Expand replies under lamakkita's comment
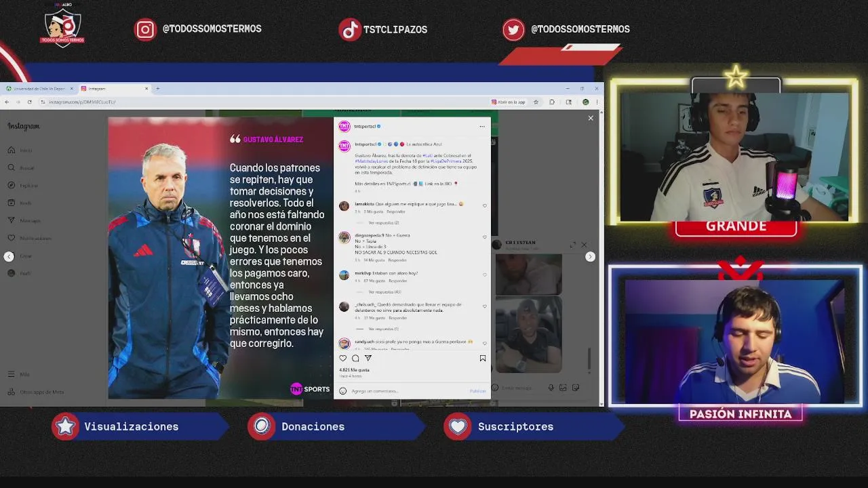This screenshot has width=868, height=488. [384, 223]
